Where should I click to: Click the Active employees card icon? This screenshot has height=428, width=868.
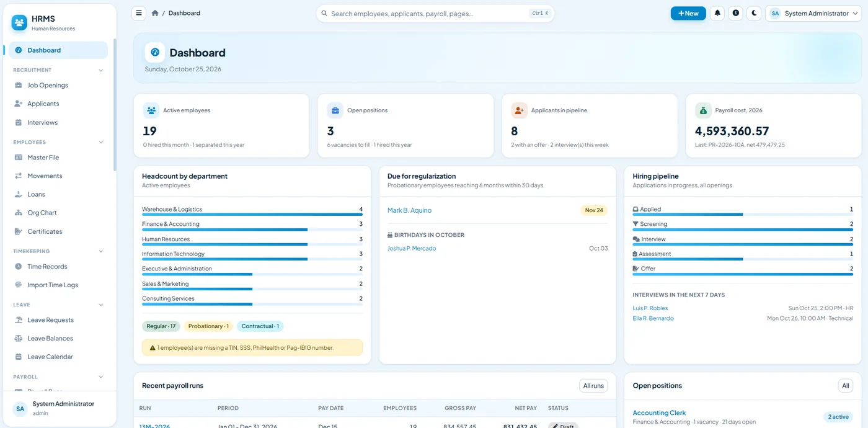click(x=151, y=110)
